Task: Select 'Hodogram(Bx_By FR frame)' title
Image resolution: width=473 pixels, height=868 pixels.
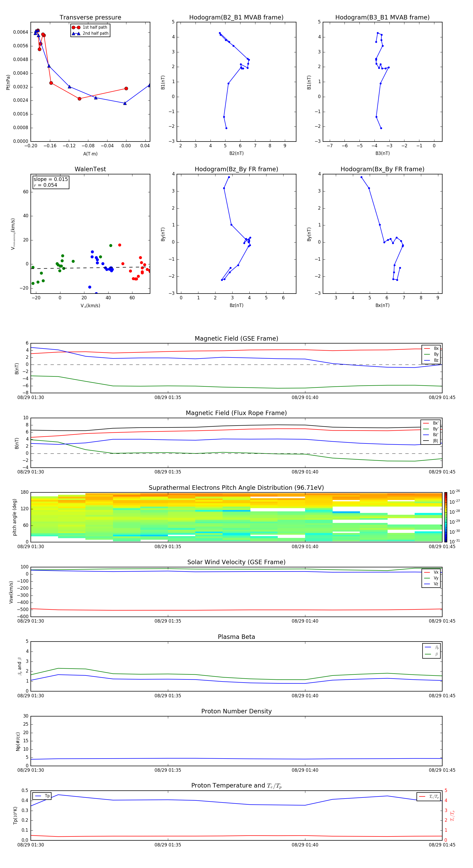Action: tap(382, 169)
